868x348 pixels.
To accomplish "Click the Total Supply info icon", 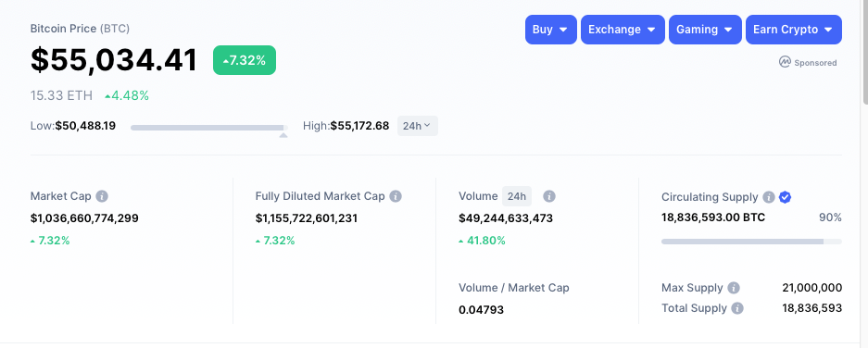I will pyautogui.click(x=737, y=308).
